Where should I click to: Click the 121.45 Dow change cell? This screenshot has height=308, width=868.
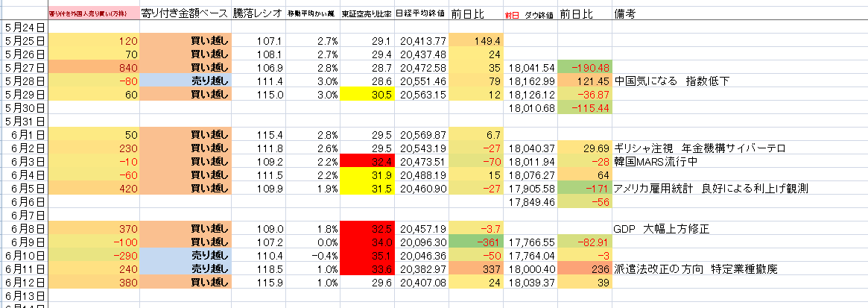pyautogui.click(x=585, y=81)
